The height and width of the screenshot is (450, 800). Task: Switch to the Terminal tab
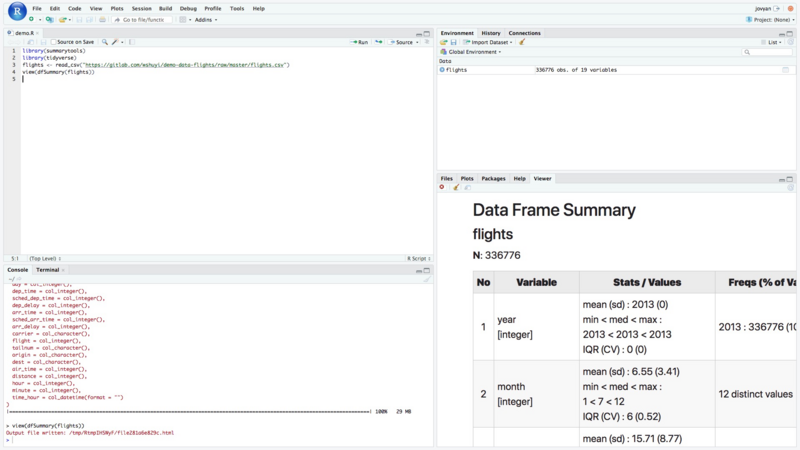pos(47,270)
